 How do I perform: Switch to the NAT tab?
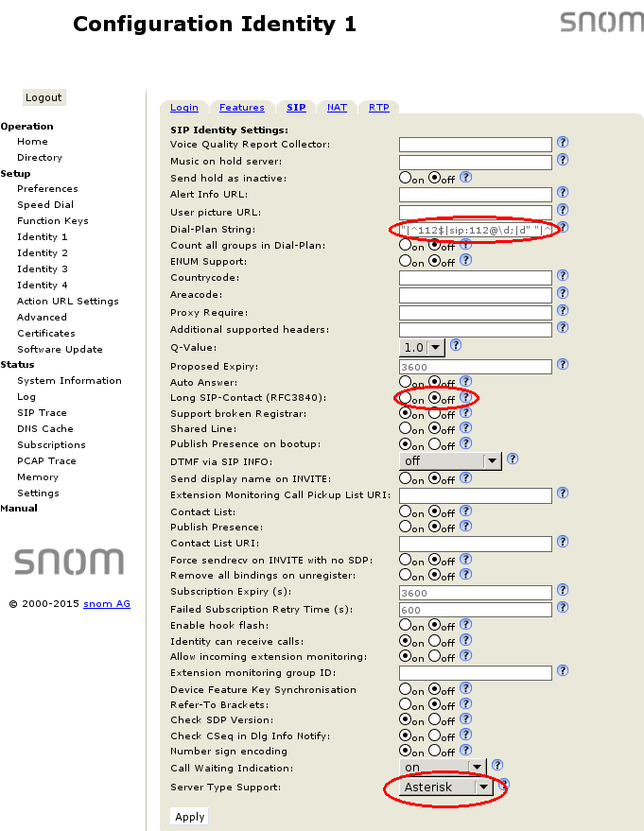337,108
